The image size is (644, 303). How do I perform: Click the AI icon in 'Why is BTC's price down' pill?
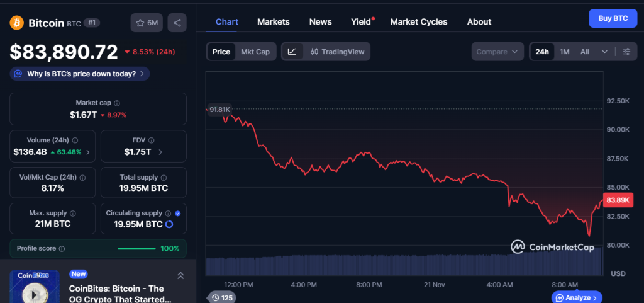(x=18, y=74)
